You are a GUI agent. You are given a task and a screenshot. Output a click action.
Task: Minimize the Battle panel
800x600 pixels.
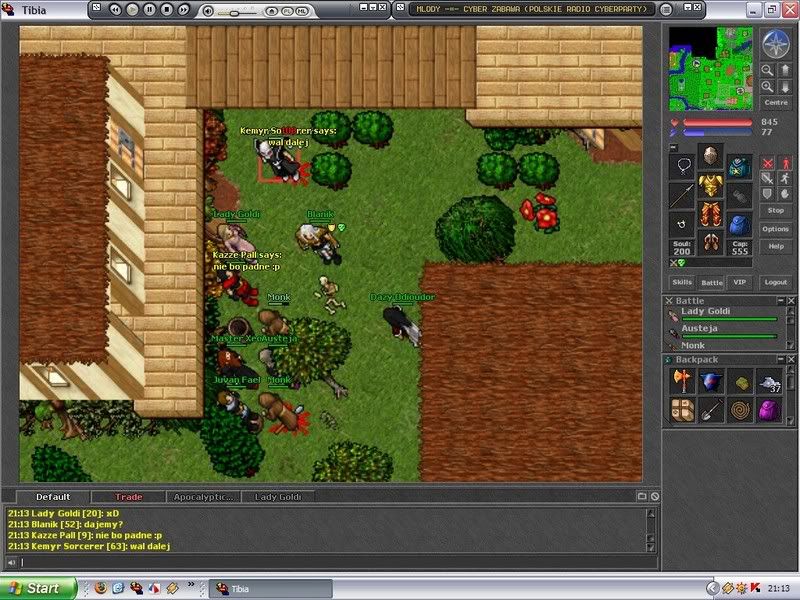point(781,301)
